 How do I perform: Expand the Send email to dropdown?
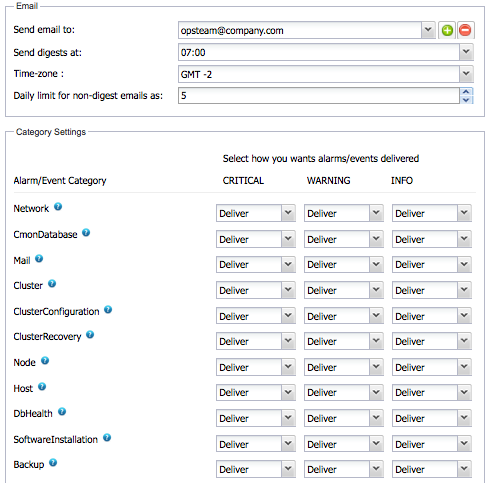point(428,30)
